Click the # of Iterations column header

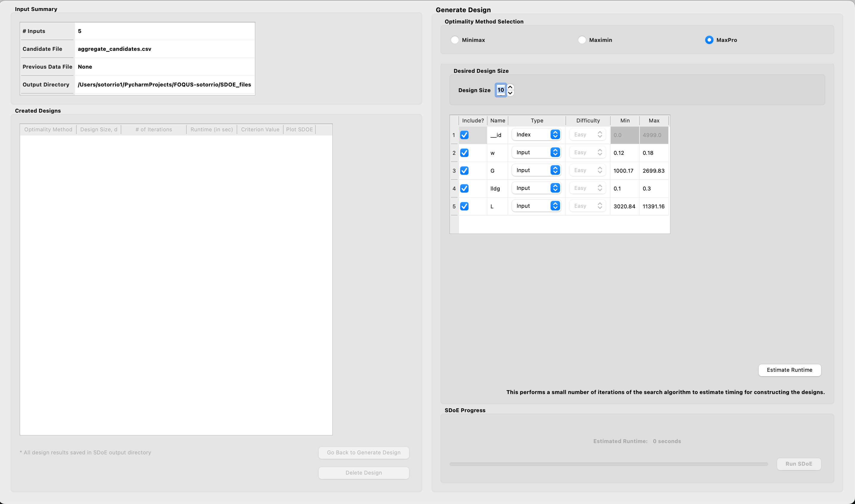153,130
